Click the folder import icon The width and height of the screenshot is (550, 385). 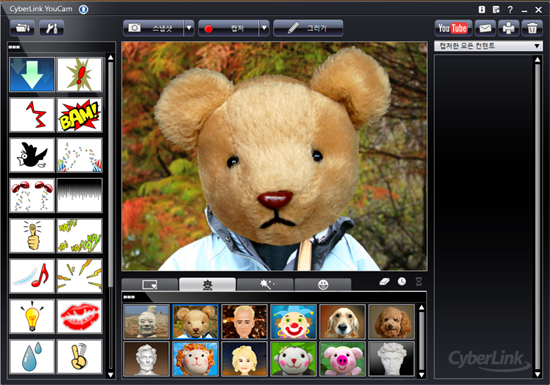coord(22,28)
